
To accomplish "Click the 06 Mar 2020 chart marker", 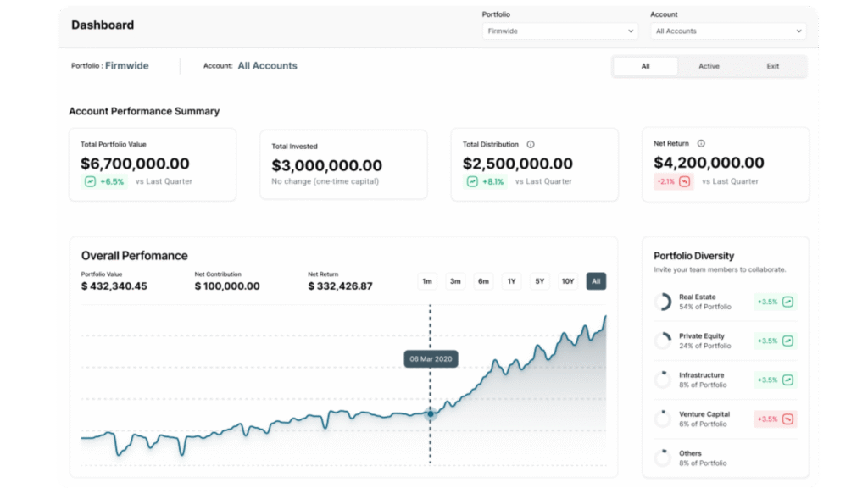I will (x=431, y=358).
